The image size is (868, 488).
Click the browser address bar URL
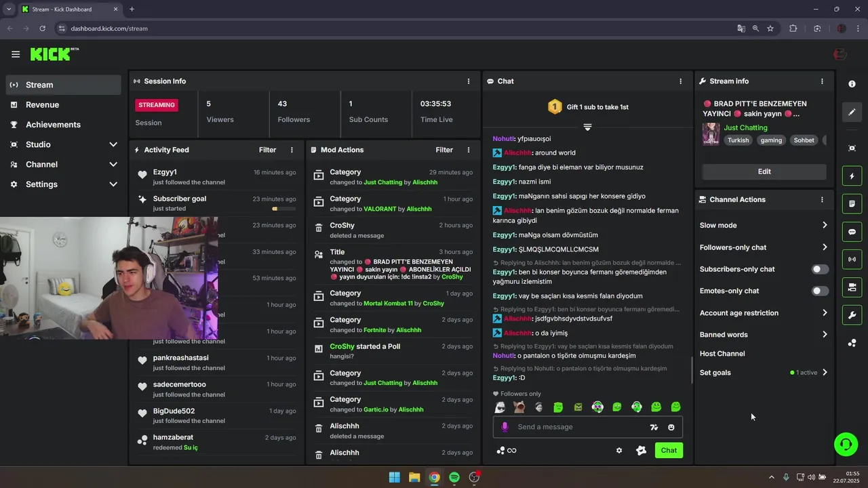(109, 28)
